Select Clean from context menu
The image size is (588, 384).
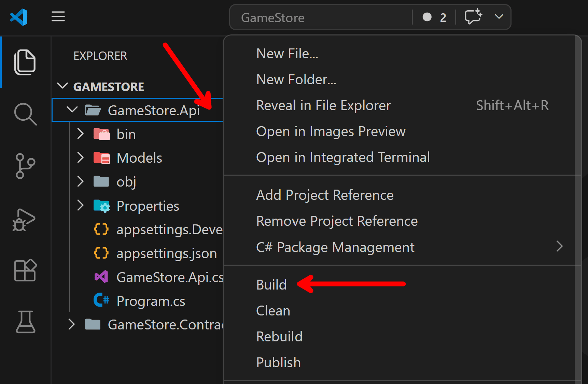tap(273, 311)
